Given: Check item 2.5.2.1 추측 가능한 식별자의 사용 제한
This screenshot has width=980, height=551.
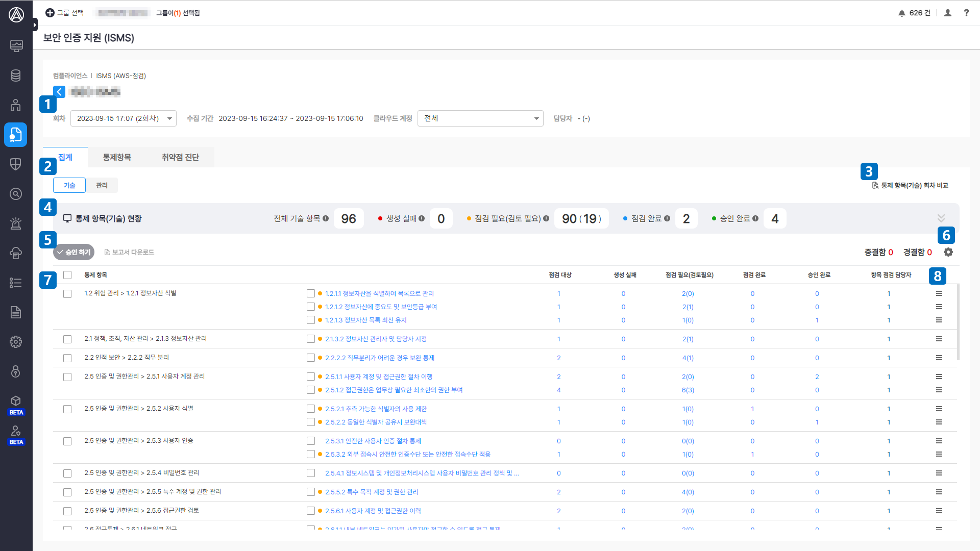Looking at the screenshot, I should pos(310,409).
